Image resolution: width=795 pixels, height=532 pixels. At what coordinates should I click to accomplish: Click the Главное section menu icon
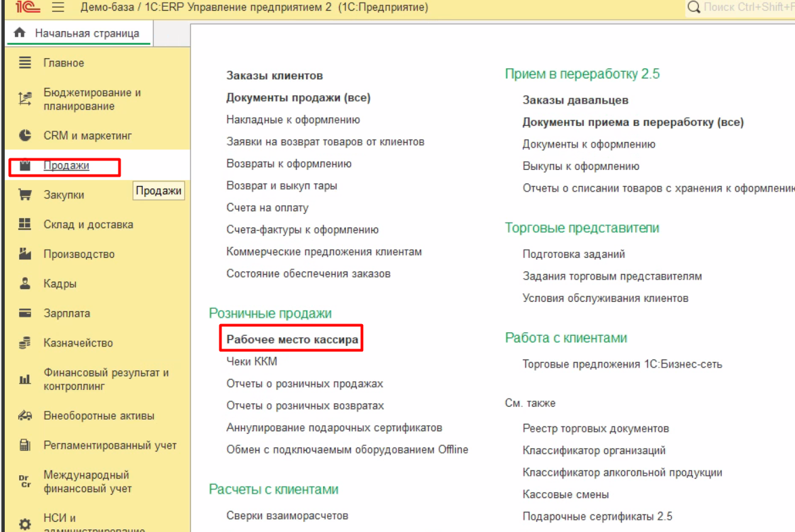pyautogui.click(x=25, y=63)
